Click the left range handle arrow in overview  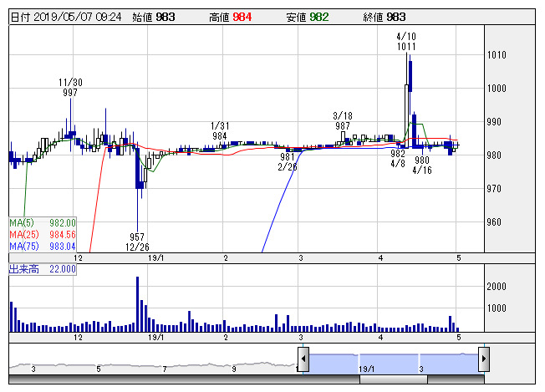point(303,359)
